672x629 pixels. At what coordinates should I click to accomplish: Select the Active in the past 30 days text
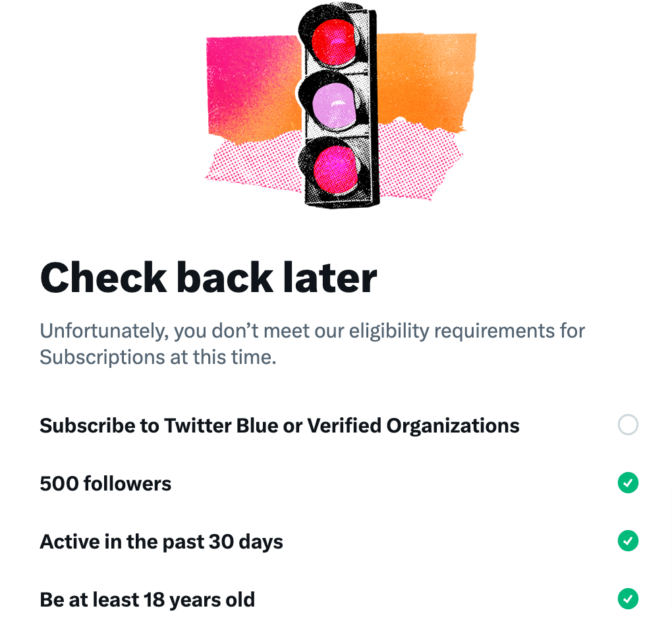(x=161, y=541)
